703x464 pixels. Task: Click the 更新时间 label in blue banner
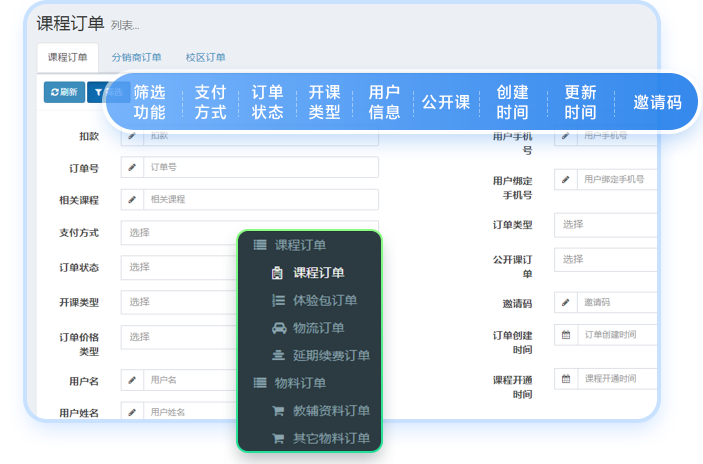[581, 102]
